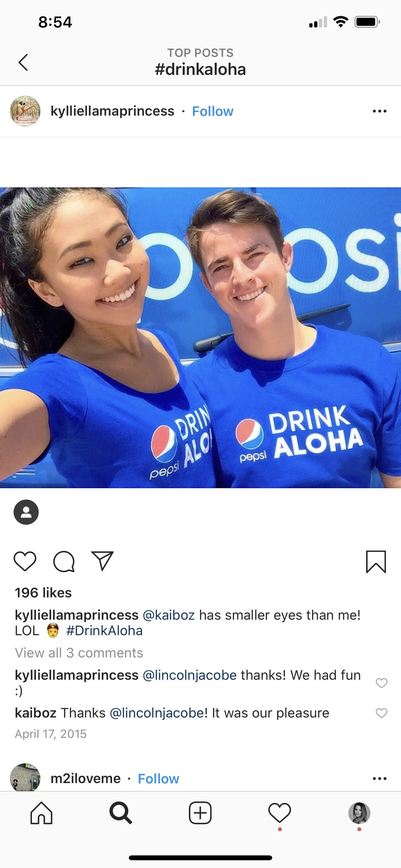Open comments via speech bubble icon
The width and height of the screenshot is (401, 868).
coord(64,561)
